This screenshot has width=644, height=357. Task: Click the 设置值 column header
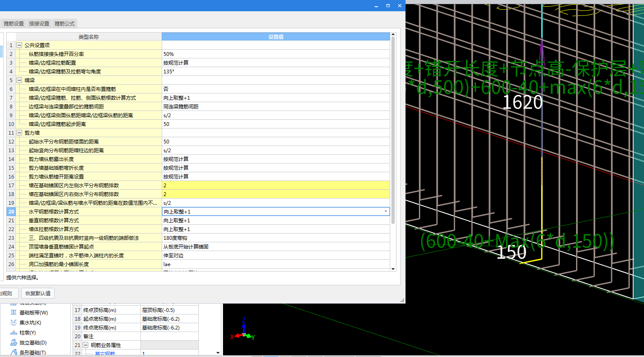276,37
